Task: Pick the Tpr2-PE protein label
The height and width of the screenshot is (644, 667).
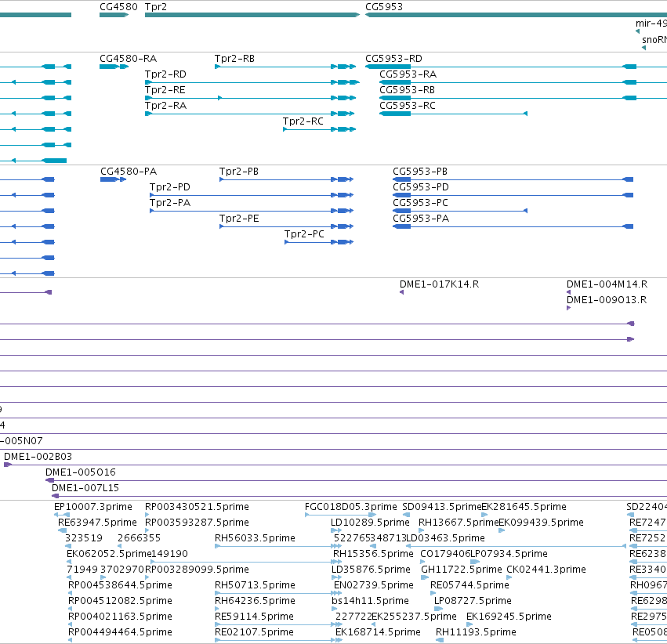Action: click(239, 219)
